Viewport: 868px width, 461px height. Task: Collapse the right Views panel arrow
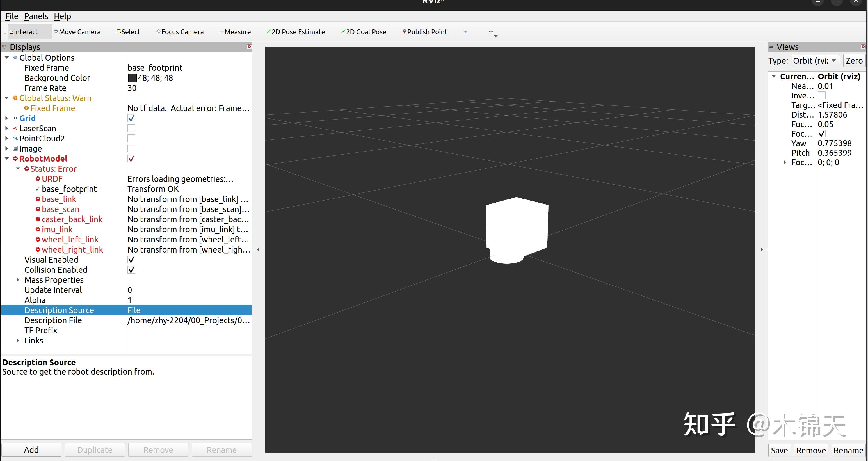tap(762, 249)
